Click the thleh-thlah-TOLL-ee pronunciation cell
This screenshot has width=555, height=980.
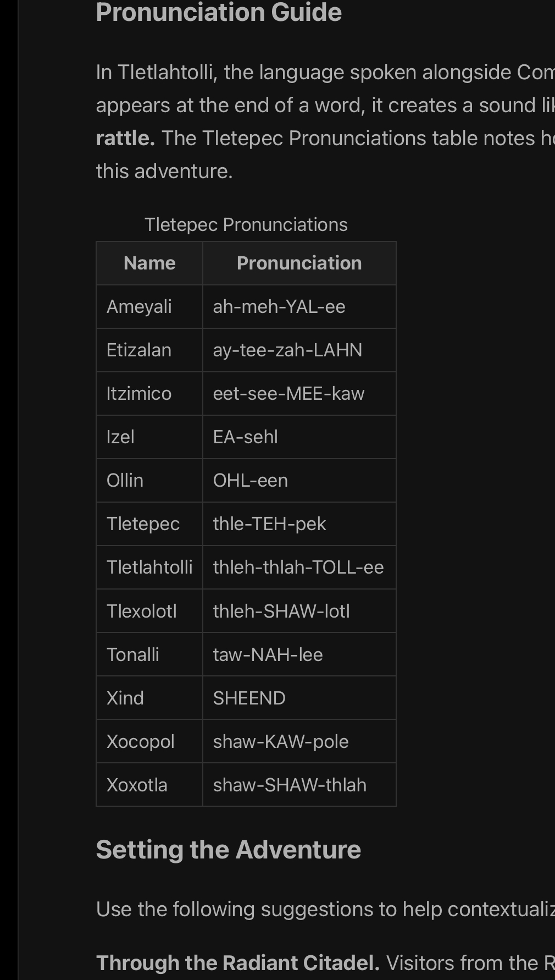click(298, 567)
